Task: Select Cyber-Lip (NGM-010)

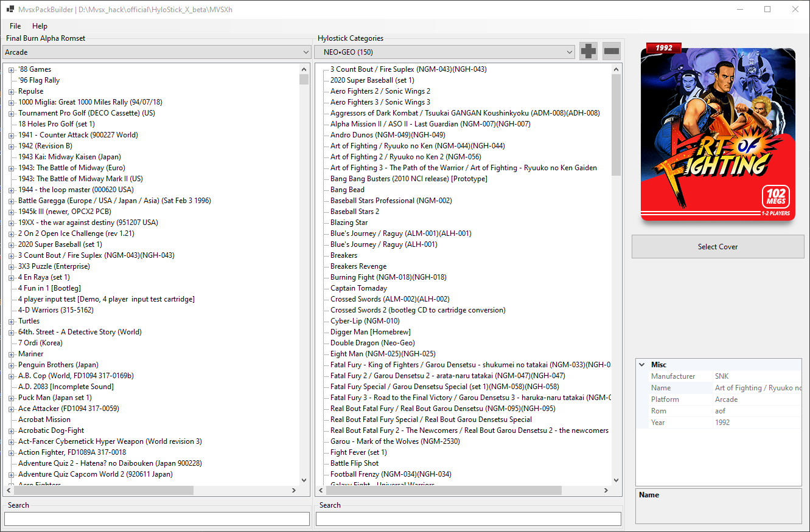Action: click(365, 321)
